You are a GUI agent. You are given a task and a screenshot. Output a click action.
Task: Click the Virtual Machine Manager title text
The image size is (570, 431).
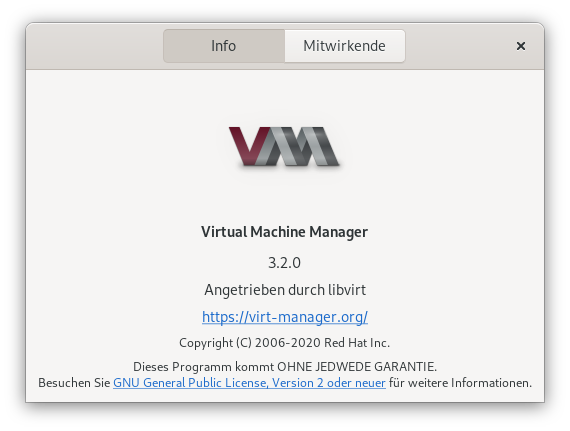[285, 232]
